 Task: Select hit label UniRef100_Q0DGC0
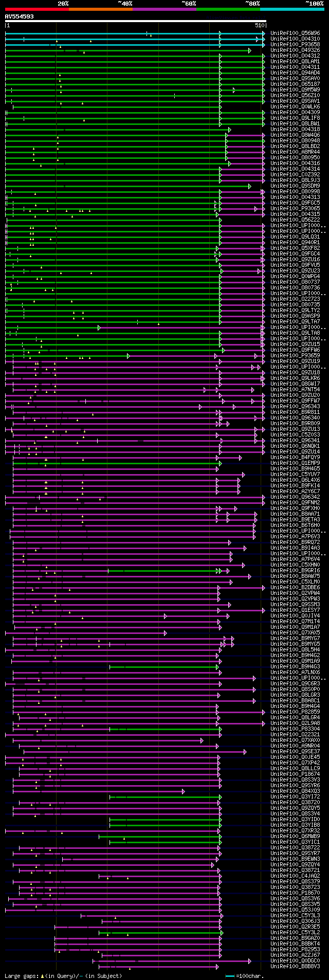point(295,960)
